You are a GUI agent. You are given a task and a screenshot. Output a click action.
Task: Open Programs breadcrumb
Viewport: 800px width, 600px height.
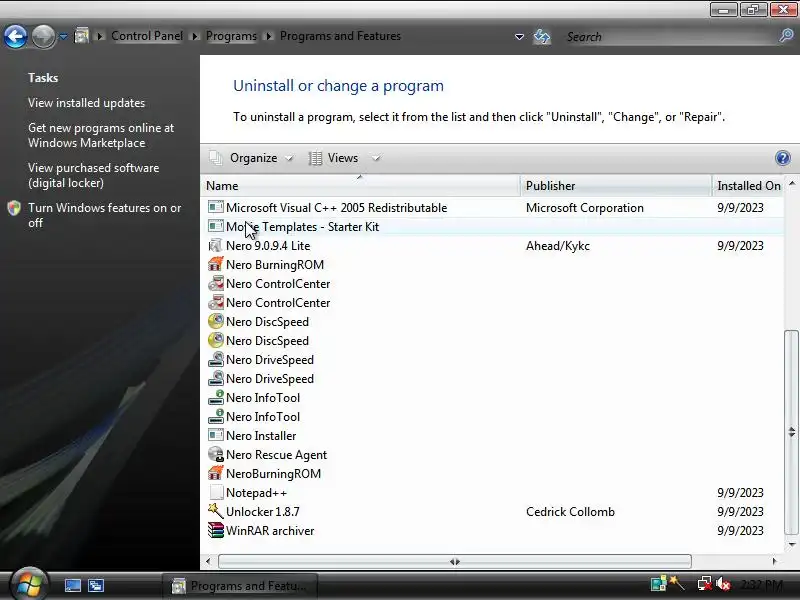point(231,36)
